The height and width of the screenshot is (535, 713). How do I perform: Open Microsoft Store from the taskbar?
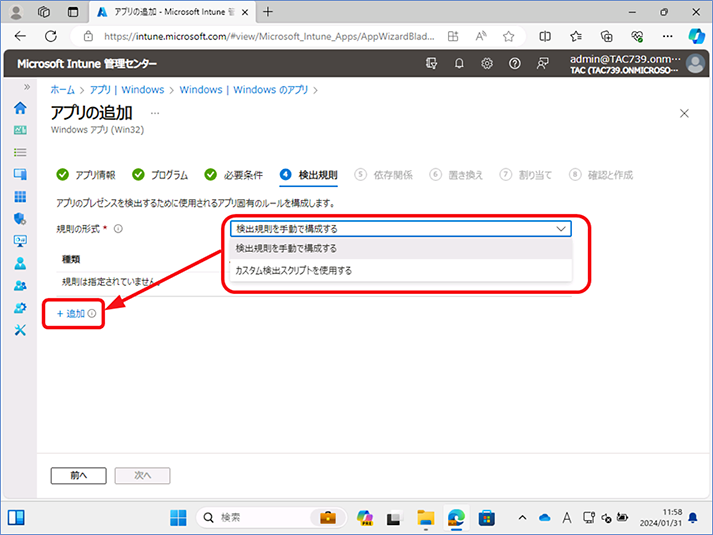coord(487,518)
